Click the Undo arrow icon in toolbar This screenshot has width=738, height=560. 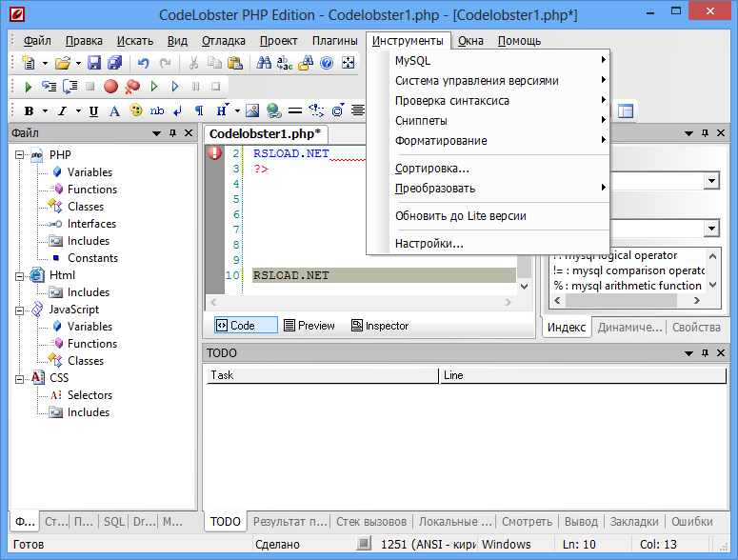point(144,63)
